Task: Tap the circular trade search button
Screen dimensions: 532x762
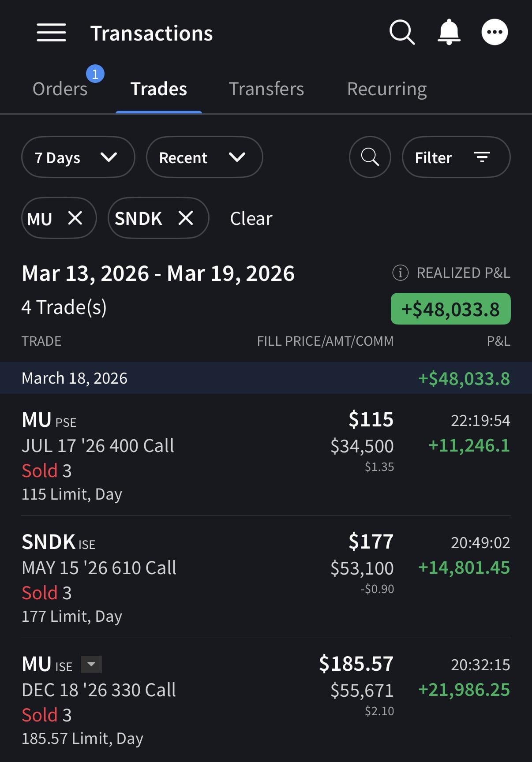Action: coord(370,157)
